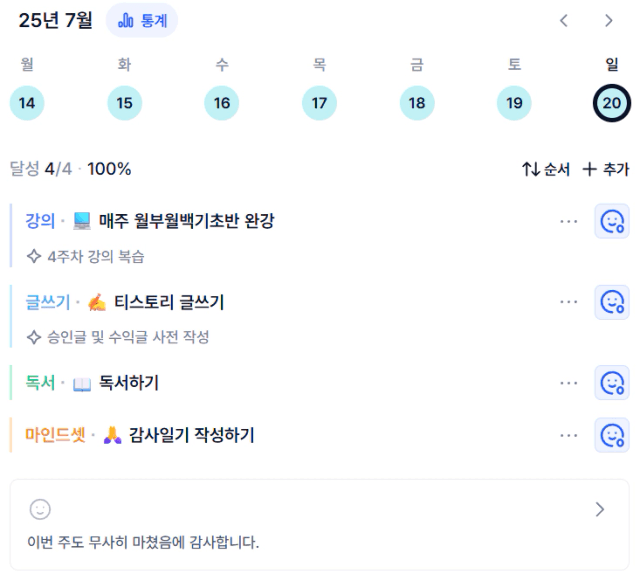Go to previous week with left chevron
Screen dimensions: 640x574
point(564,20)
